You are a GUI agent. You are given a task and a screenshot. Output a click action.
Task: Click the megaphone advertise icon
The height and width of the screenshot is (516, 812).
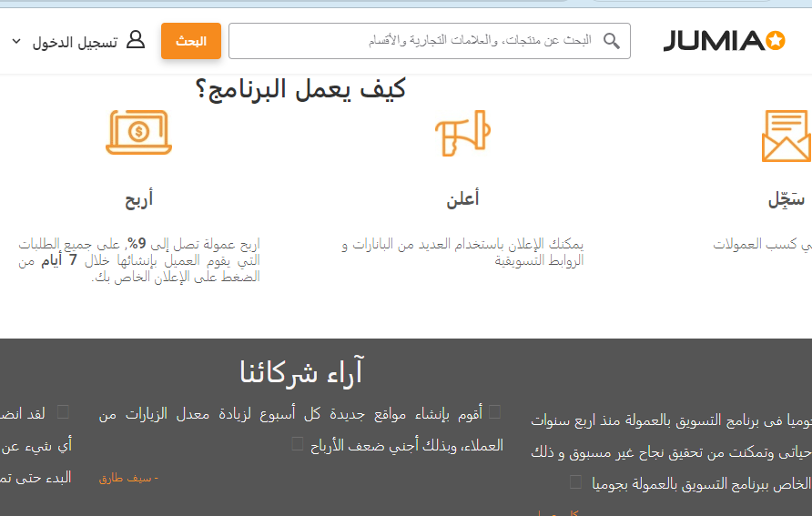[x=462, y=135]
